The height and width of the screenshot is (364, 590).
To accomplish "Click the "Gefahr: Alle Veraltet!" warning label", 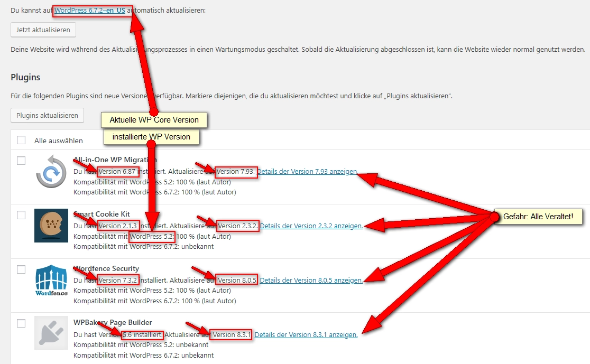I will (538, 217).
